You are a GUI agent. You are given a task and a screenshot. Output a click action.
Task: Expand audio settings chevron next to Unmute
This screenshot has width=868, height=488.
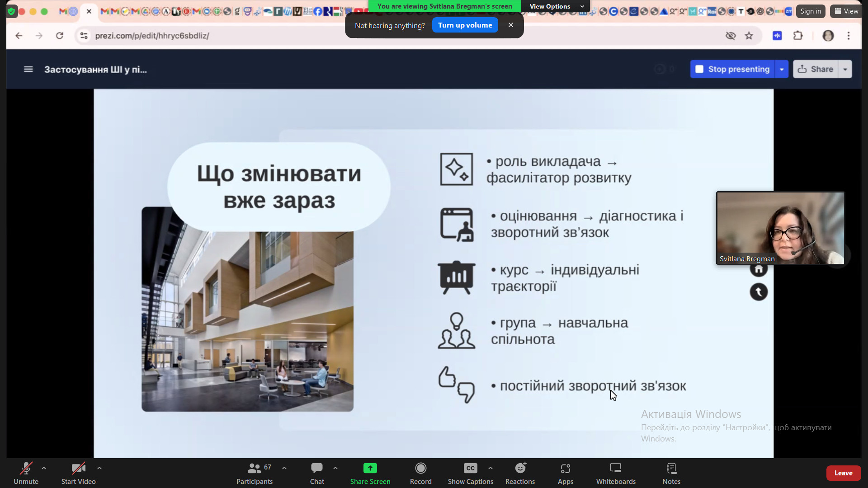pyautogui.click(x=44, y=468)
